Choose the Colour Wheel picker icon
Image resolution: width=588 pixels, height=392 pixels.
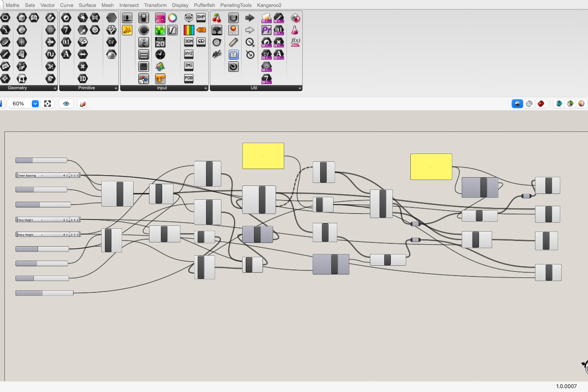(172, 18)
